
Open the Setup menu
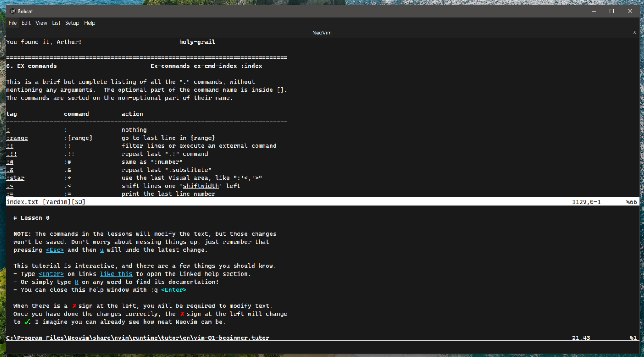tap(72, 23)
